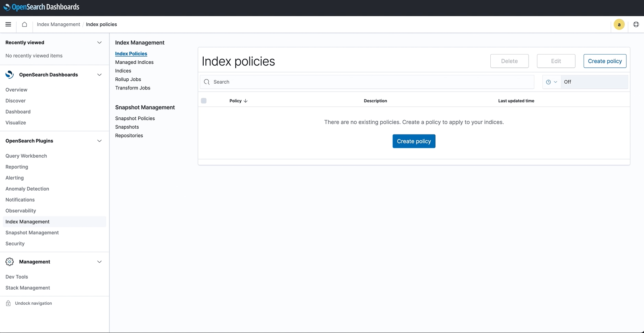The height and width of the screenshot is (333, 644).
Task: Open Anomaly Detection plugin
Action: click(x=27, y=189)
